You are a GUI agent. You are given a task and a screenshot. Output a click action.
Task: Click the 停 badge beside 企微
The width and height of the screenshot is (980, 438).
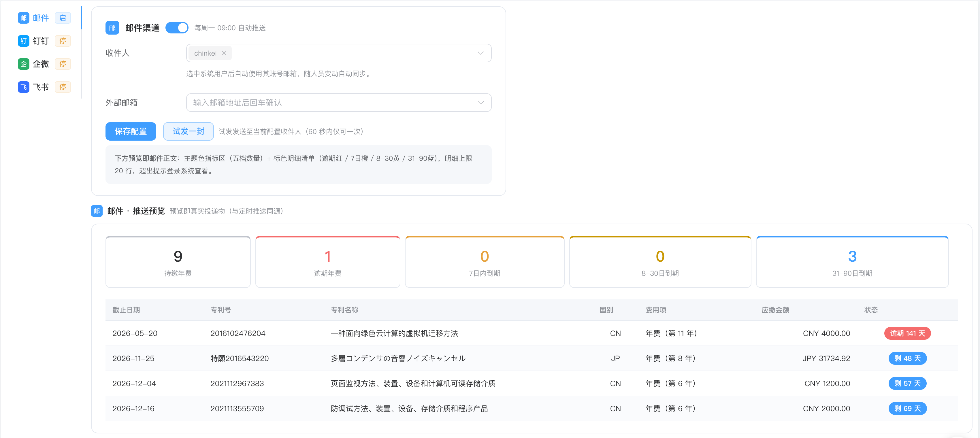point(63,64)
